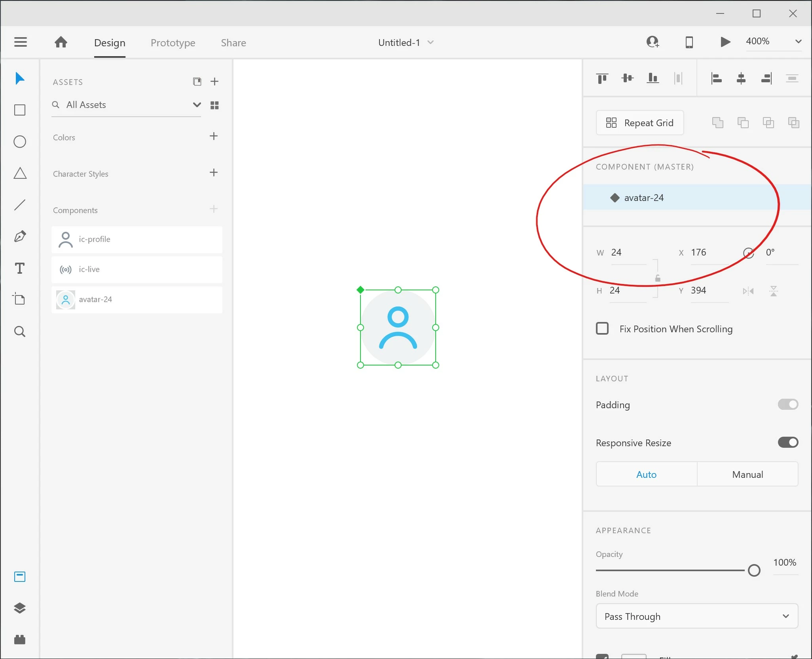Screen dimensions: 812x659
Task: Toggle the Padding switch
Action: point(787,404)
